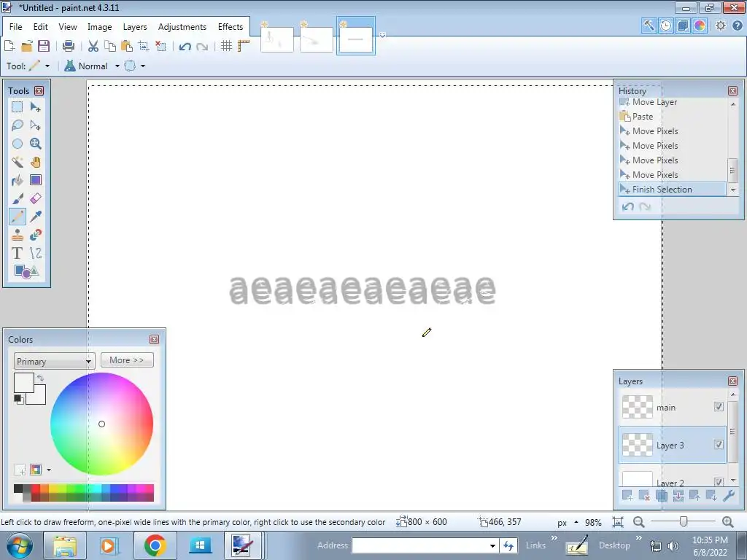Open the Layers menu
This screenshot has width=747, height=560.
(135, 27)
